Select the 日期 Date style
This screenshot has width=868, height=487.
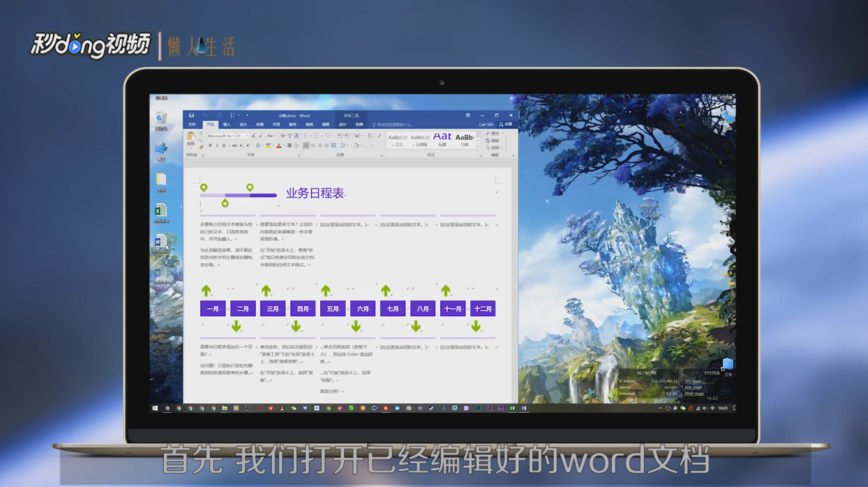click(465, 140)
